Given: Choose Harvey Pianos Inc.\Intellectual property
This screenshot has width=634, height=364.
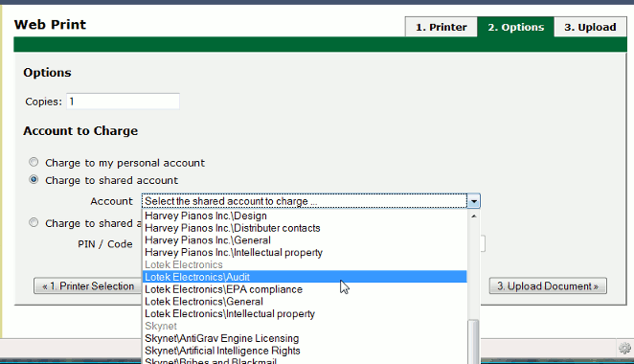Looking at the screenshot, I should point(305,252).
